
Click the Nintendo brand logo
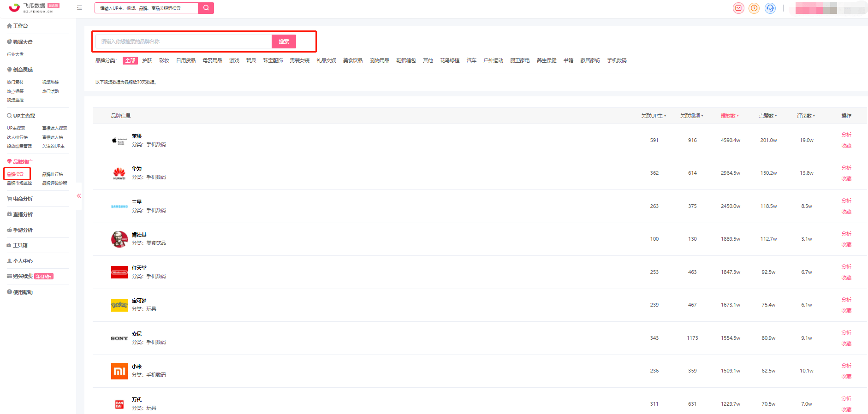[x=119, y=272]
